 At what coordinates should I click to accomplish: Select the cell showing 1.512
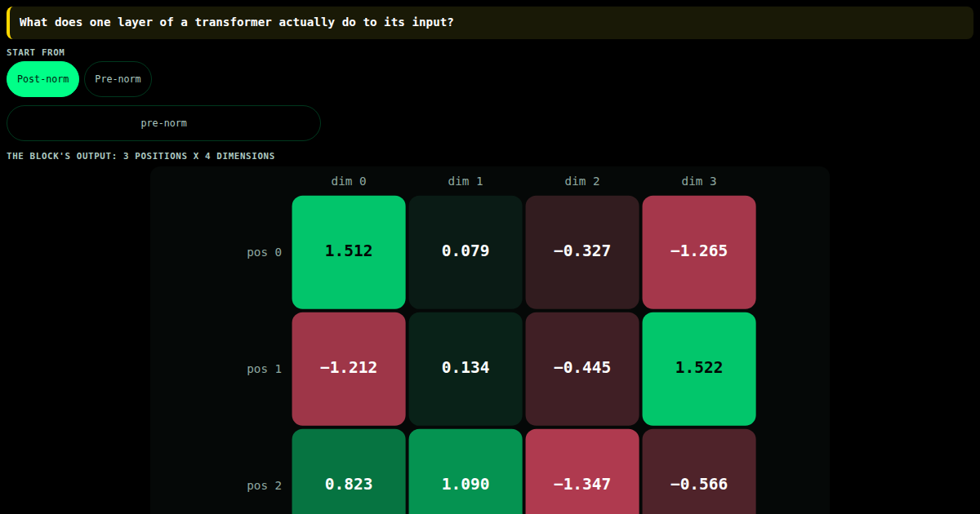coord(349,252)
